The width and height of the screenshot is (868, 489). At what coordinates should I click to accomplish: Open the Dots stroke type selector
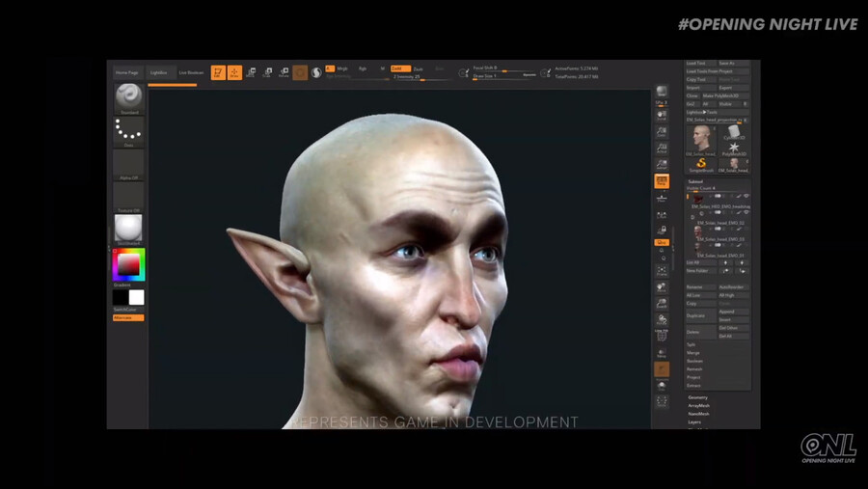coord(128,130)
